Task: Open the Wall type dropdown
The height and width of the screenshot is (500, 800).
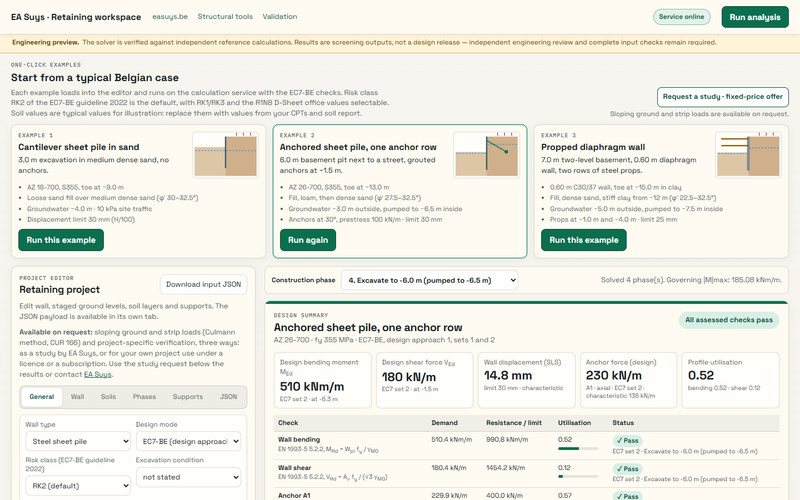Action: pyautogui.click(x=78, y=441)
